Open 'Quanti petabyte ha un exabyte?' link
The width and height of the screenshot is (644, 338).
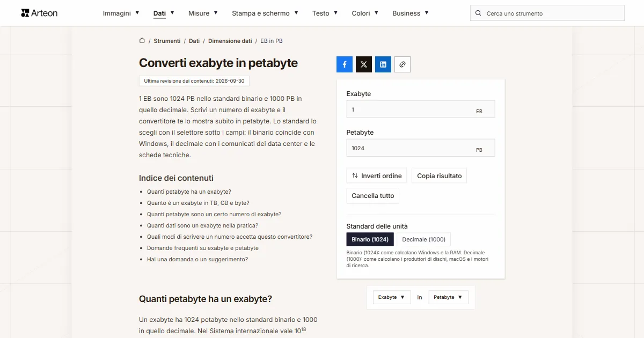click(189, 192)
